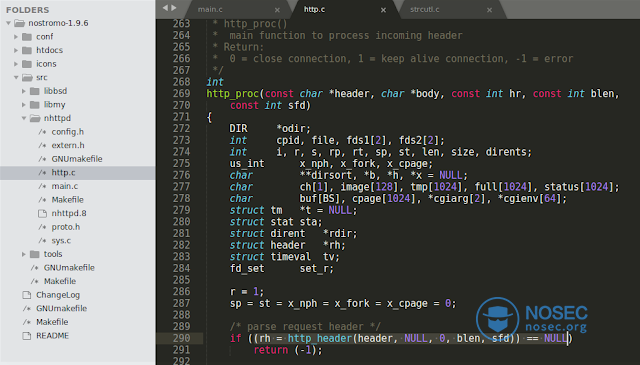Click the next tab arrow

174,8
